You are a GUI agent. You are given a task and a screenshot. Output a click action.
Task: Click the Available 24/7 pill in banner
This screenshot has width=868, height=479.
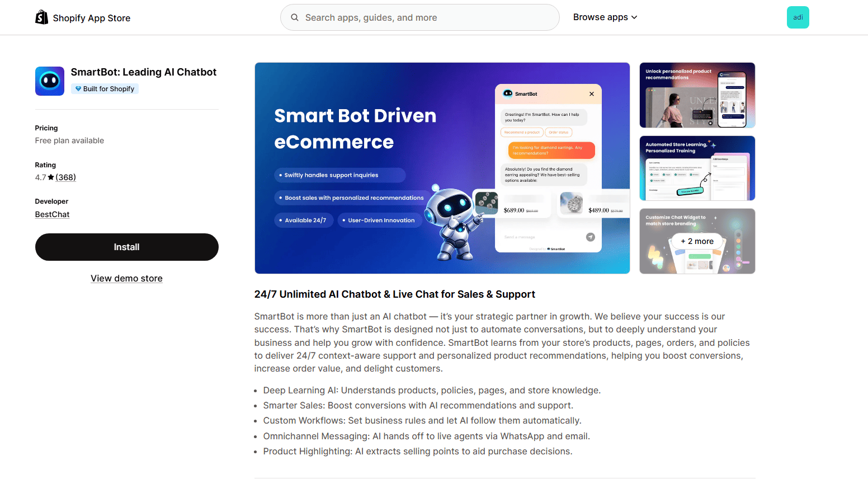coord(304,220)
